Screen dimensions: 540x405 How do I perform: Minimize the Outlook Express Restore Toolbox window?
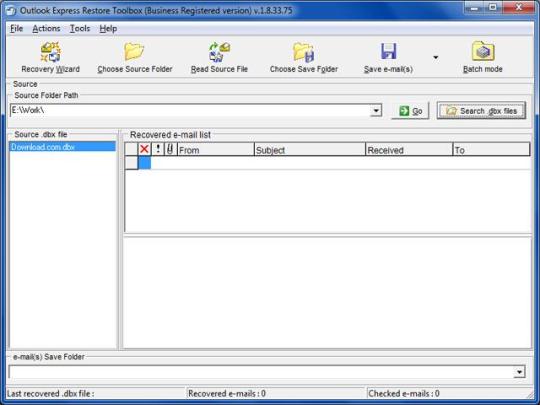474,8
